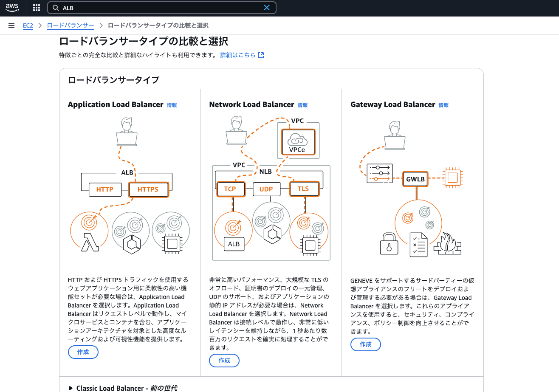Click the TCP box in NLB diagram

pyautogui.click(x=230, y=189)
